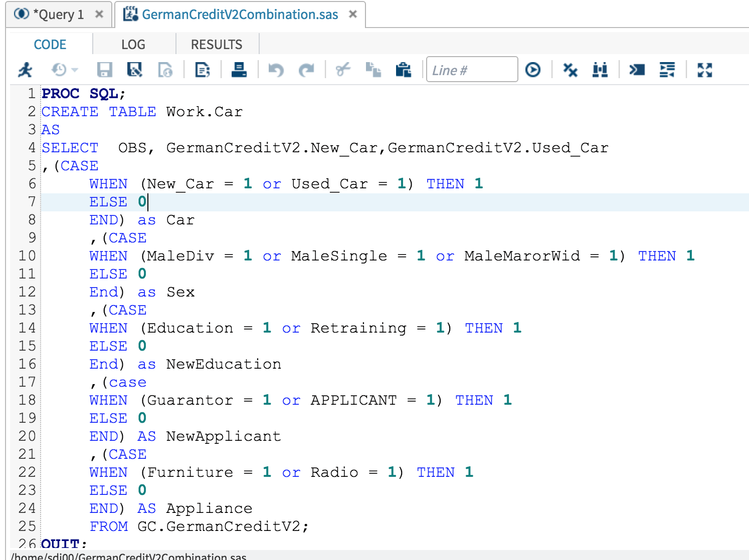Redo the last undone change
This screenshot has width=749, height=560.
point(307,70)
